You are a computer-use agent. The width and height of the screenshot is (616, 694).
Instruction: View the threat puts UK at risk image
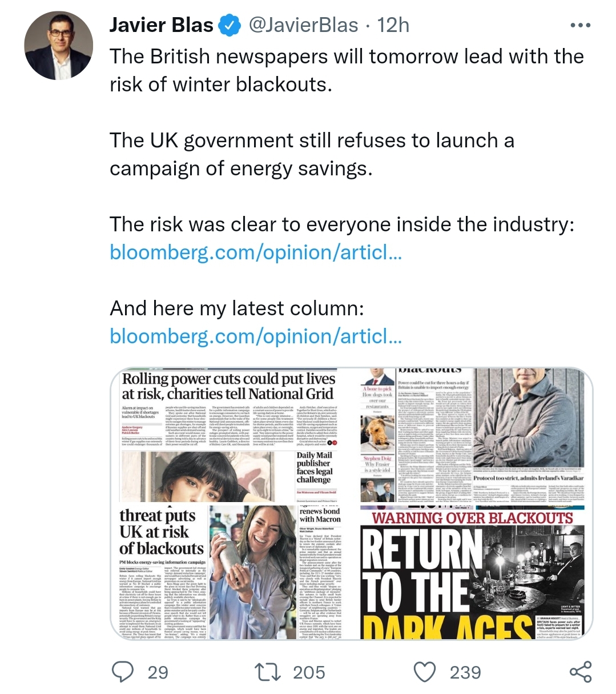[234, 573]
